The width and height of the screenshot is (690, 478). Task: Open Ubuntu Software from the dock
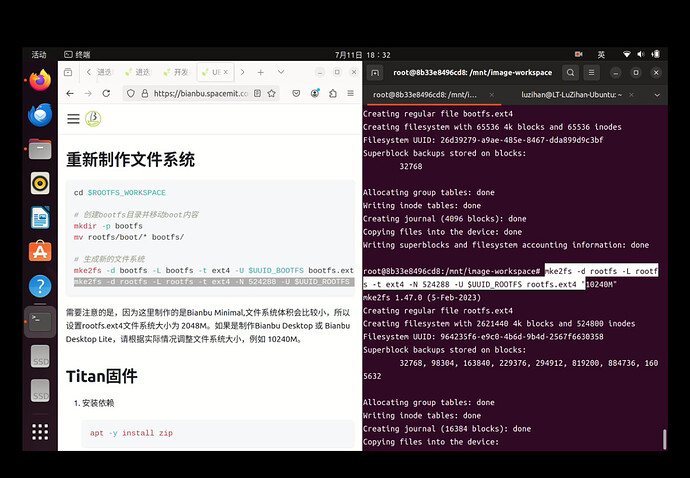[40, 252]
